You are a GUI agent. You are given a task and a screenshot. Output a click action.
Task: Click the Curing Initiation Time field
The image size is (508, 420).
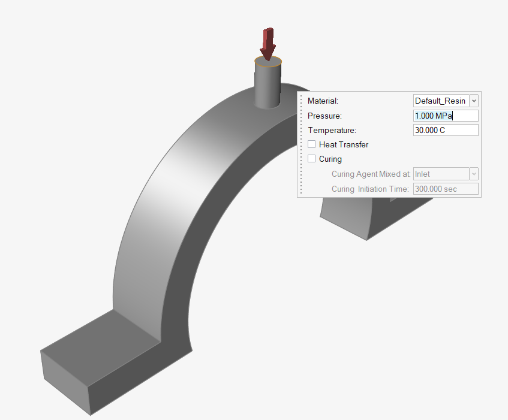click(446, 189)
